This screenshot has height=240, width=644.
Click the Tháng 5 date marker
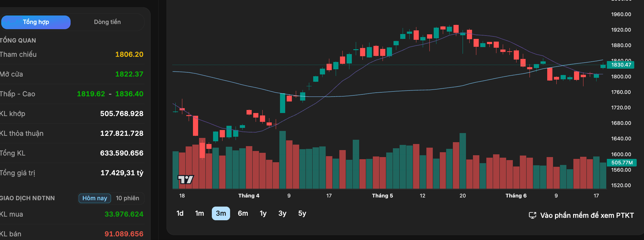pyautogui.click(x=382, y=196)
